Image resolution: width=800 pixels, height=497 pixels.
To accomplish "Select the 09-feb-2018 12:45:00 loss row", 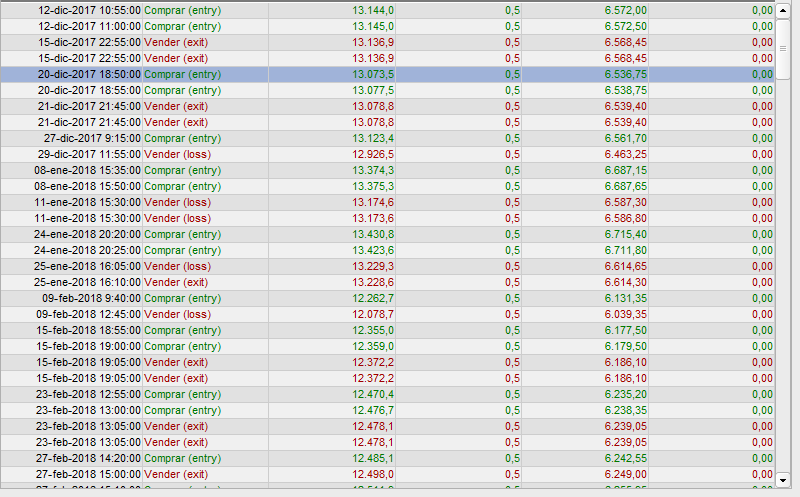I will pos(388,314).
